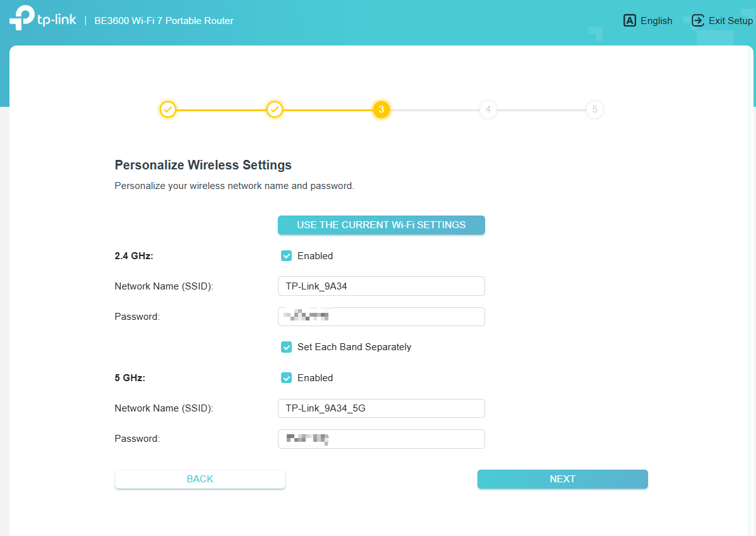Click the first step's checkmark icon
The height and width of the screenshot is (536, 756).
pyautogui.click(x=168, y=109)
